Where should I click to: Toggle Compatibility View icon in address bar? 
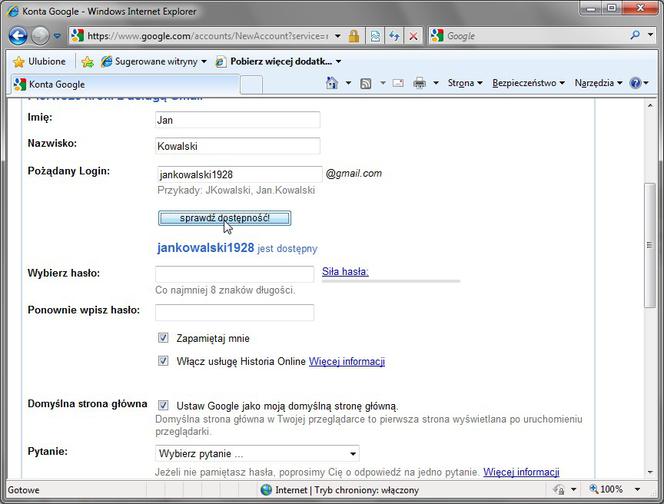click(x=375, y=36)
